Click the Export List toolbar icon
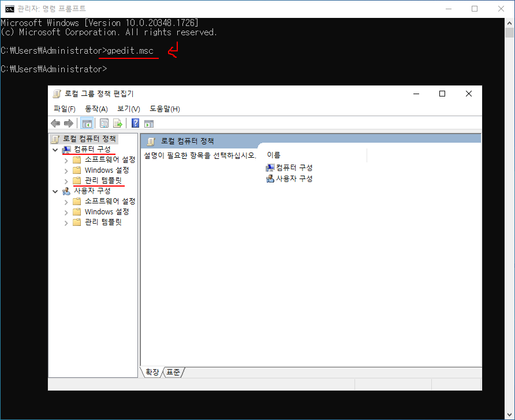 pyautogui.click(x=118, y=124)
